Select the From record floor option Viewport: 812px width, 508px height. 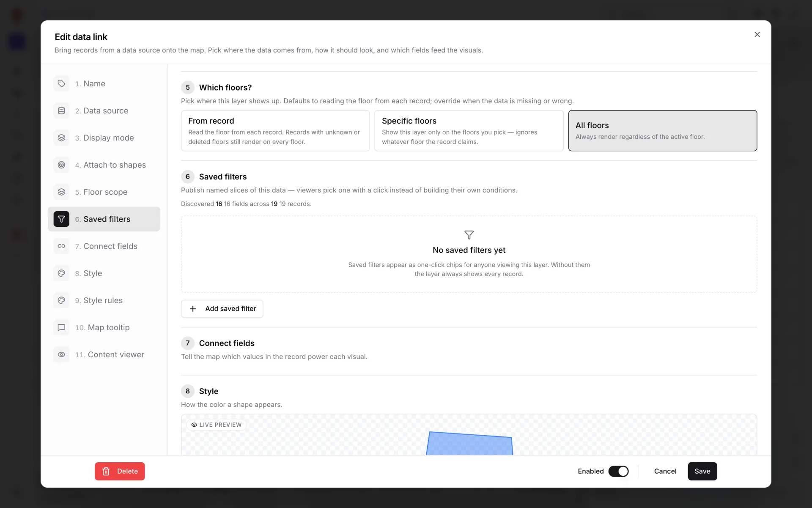click(275, 131)
